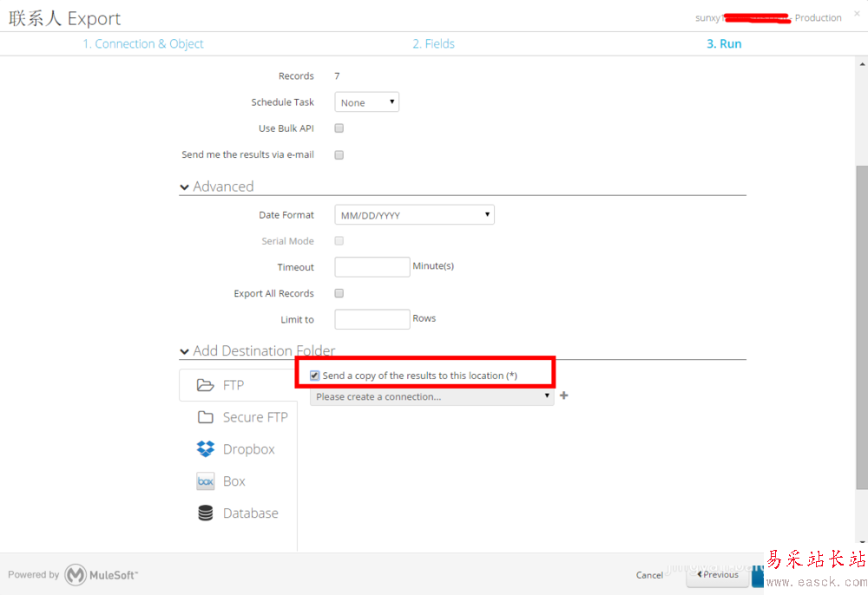Image resolution: width=868 pixels, height=595 pixels.
Task: Select the FTP open folder icon
Action: (205, 385)
